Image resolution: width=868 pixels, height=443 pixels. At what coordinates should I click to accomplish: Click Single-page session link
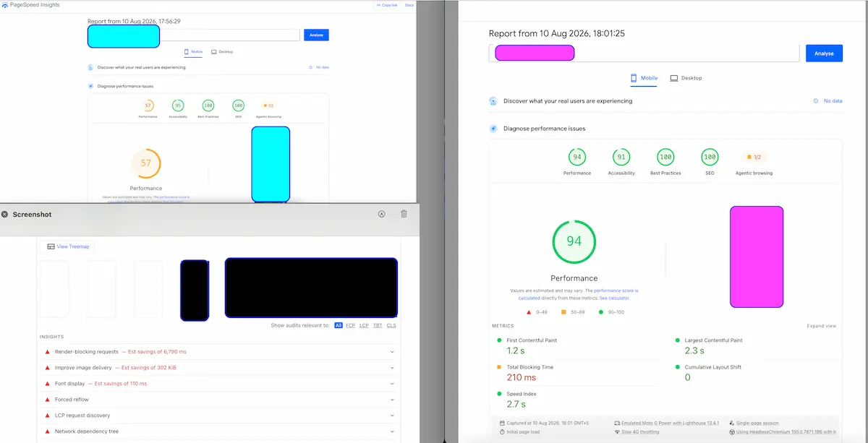click(757, 423)
